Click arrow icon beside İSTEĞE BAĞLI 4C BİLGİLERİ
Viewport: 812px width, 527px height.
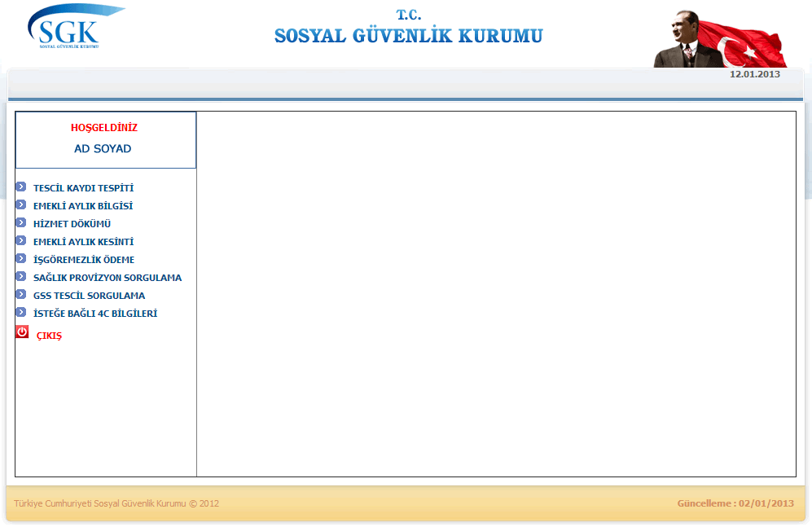[20, 312]
